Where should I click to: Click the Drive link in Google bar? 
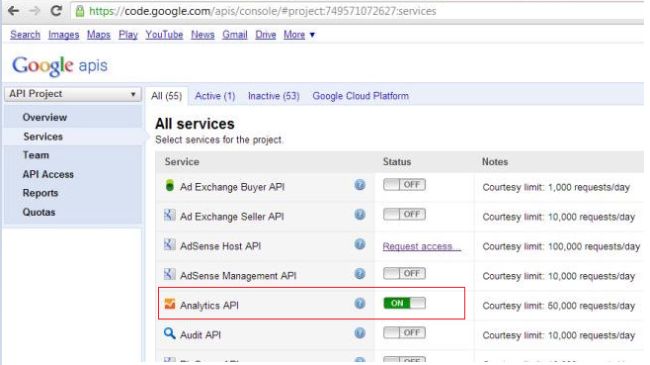click(x=266, y=35)
